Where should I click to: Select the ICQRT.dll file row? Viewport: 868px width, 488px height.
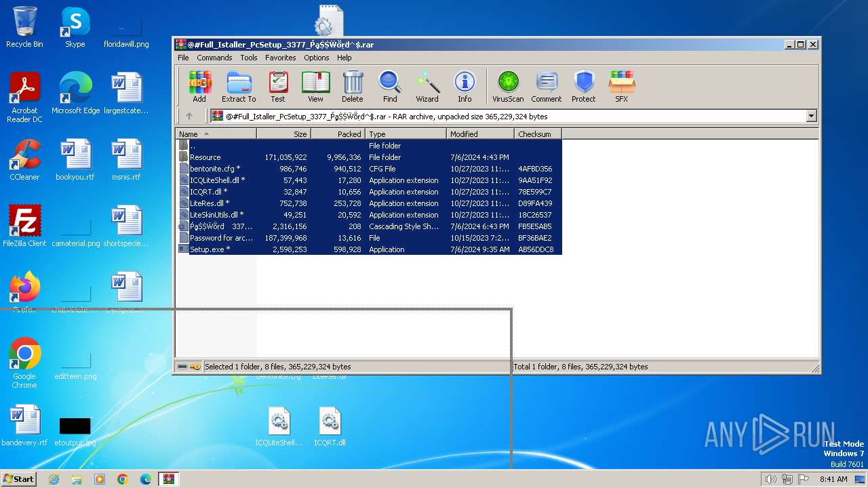[370, 192]
